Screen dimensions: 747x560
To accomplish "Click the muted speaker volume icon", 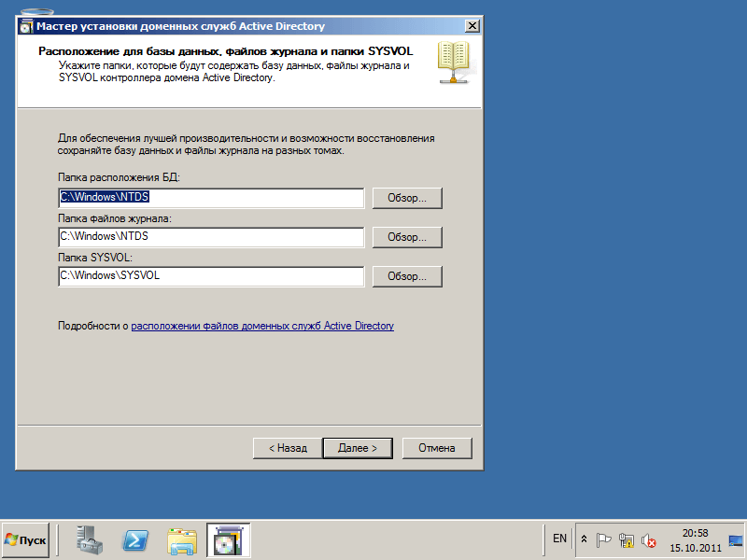I will tap(648, 540).
